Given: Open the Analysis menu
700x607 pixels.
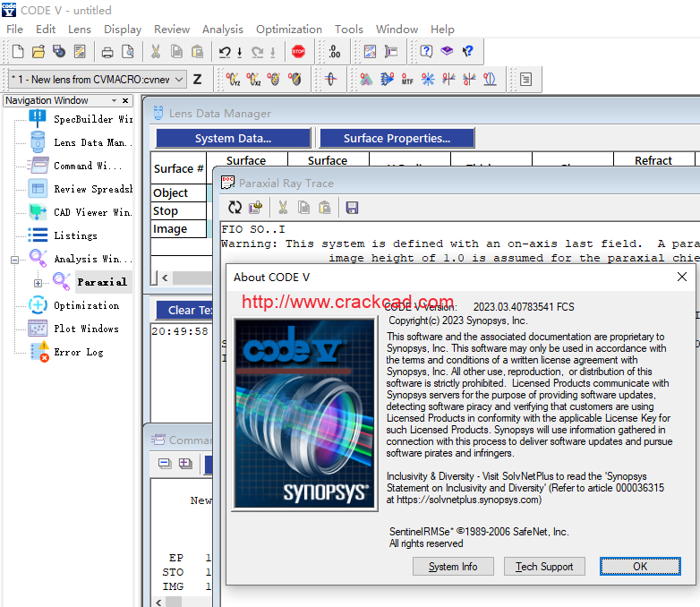Looking at the screenshot, I should point(222,30).
